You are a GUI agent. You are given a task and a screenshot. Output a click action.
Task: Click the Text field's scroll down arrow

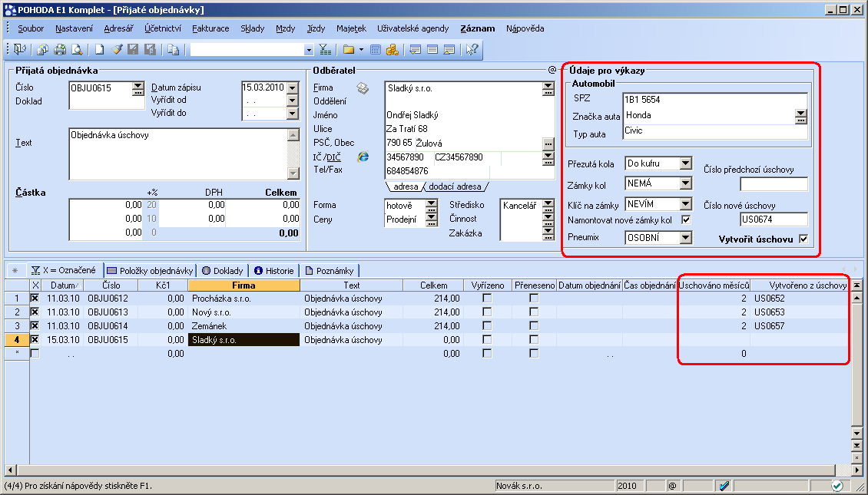point(293,173)
